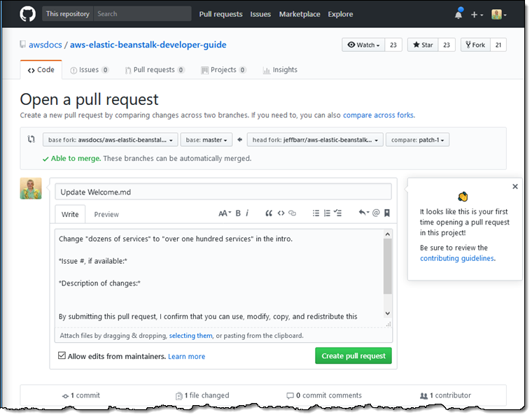Click the GitHub octocat logo
This screenshot has width=532, height=417.
point(27,14)
